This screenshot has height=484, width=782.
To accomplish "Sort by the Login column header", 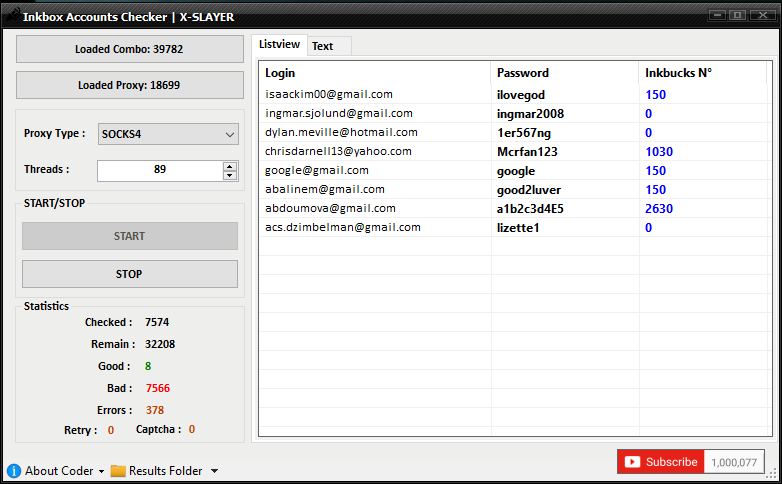I will pyautogui.click(x=375, y=73).
